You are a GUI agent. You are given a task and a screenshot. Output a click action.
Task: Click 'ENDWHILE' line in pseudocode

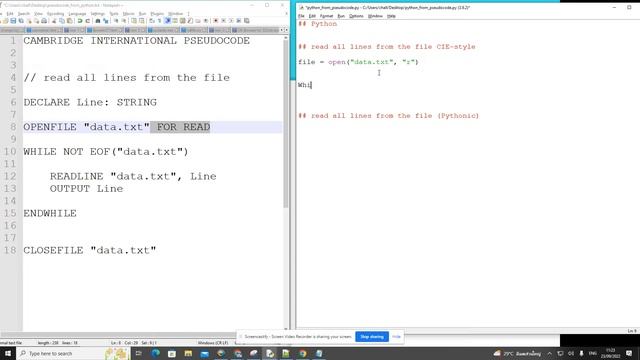pos(50,213)
